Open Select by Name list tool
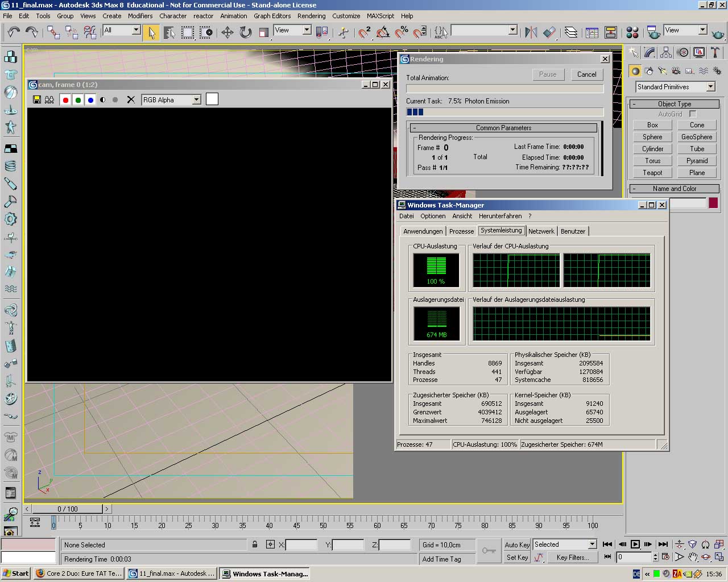The width and height of the screenshot is (728, 582). pos(169,32)
